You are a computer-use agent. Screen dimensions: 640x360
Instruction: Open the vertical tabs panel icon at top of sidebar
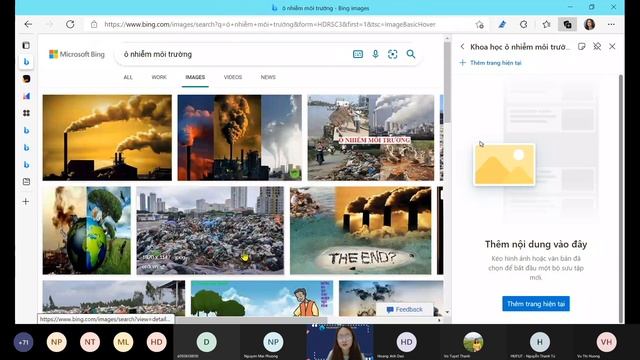[x=26, y=45]
